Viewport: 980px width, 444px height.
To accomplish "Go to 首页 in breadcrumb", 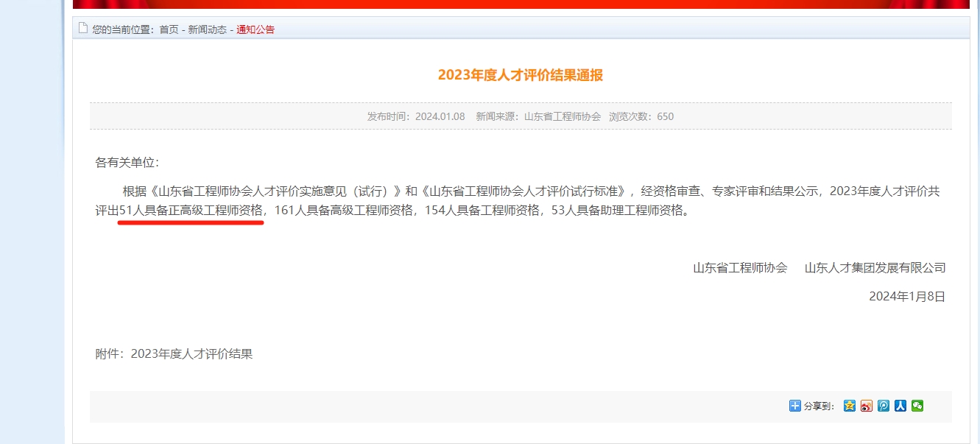I will pyautogui.click(x=169, y=29).
